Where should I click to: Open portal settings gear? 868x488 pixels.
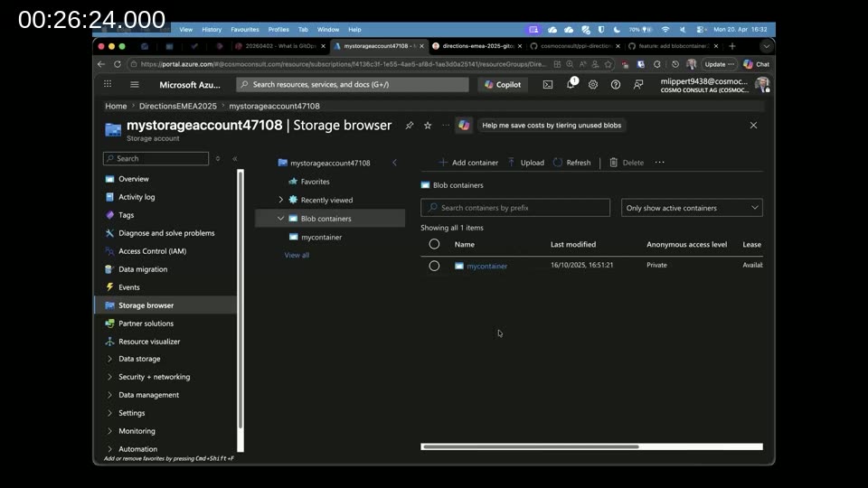(x=593, y=85)
